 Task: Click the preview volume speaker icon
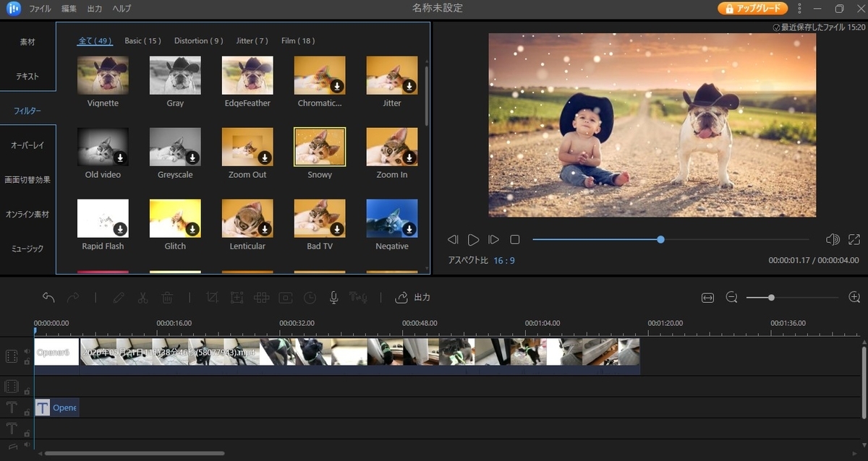coord(833,239)
